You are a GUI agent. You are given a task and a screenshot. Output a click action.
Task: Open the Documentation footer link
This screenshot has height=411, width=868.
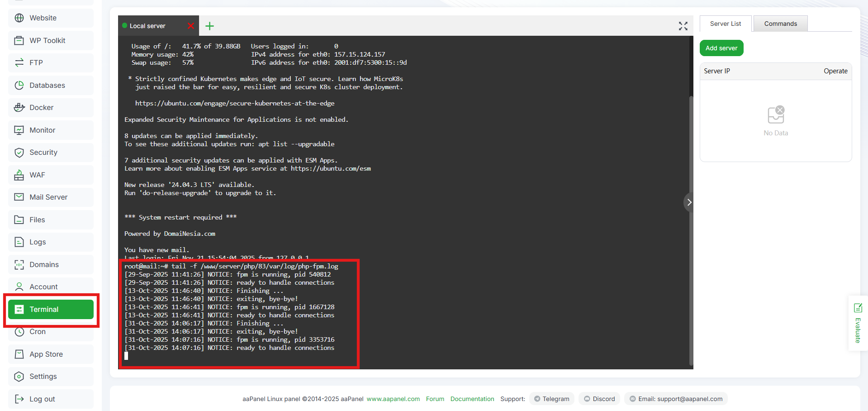(x=472, y=399)
